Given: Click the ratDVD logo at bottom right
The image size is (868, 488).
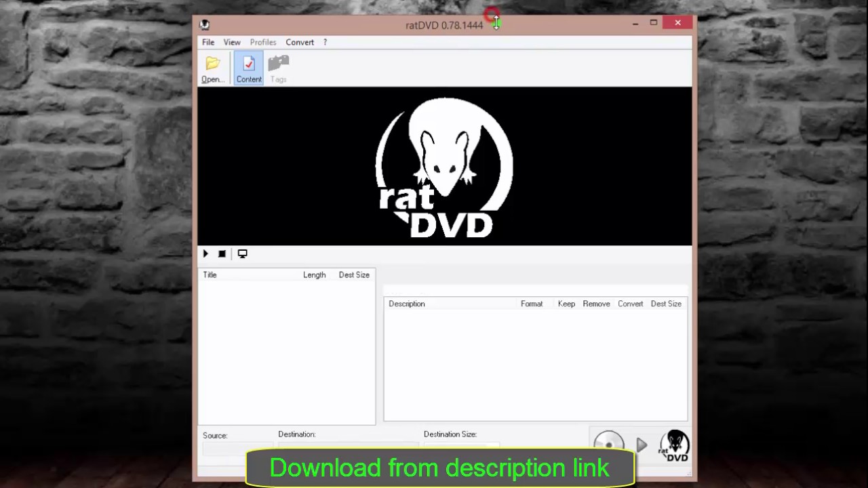Looking at the screenshot, I should tap(675, 445).
